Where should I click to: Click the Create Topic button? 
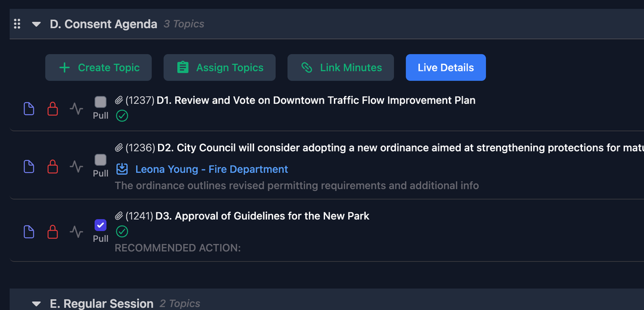click(x=98, y=68)
